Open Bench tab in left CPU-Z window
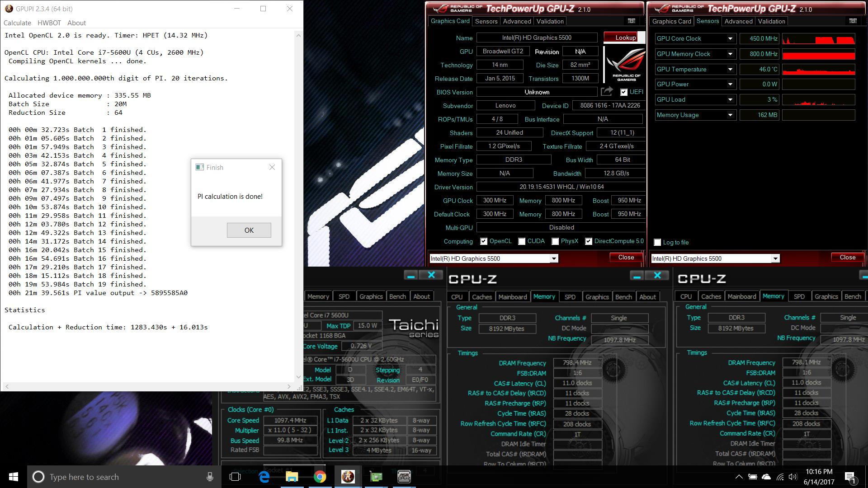 (x=397, y=296)
